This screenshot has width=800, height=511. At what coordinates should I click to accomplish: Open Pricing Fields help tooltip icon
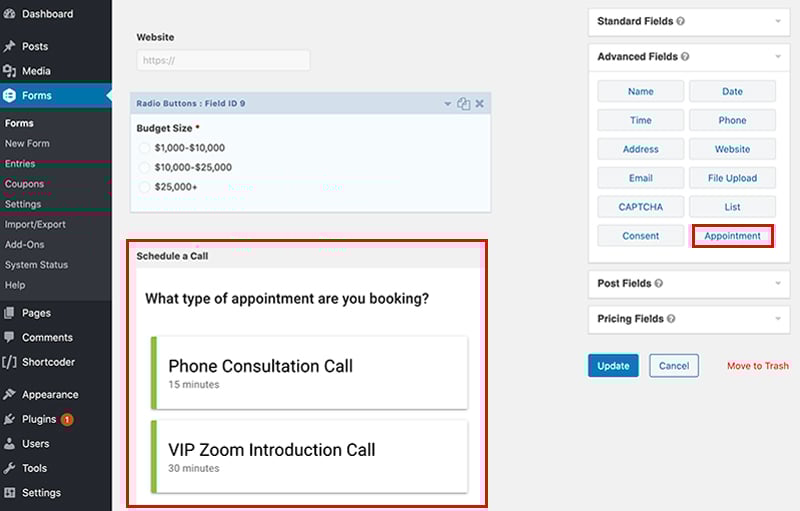(x=671, y=319)
